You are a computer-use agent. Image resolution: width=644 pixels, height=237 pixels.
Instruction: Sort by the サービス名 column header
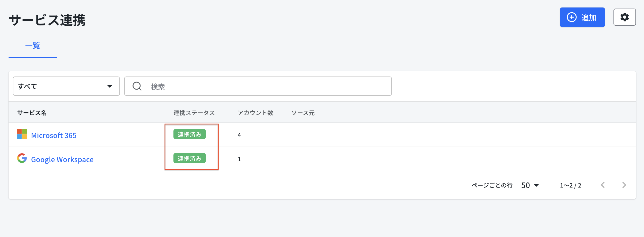32,113
